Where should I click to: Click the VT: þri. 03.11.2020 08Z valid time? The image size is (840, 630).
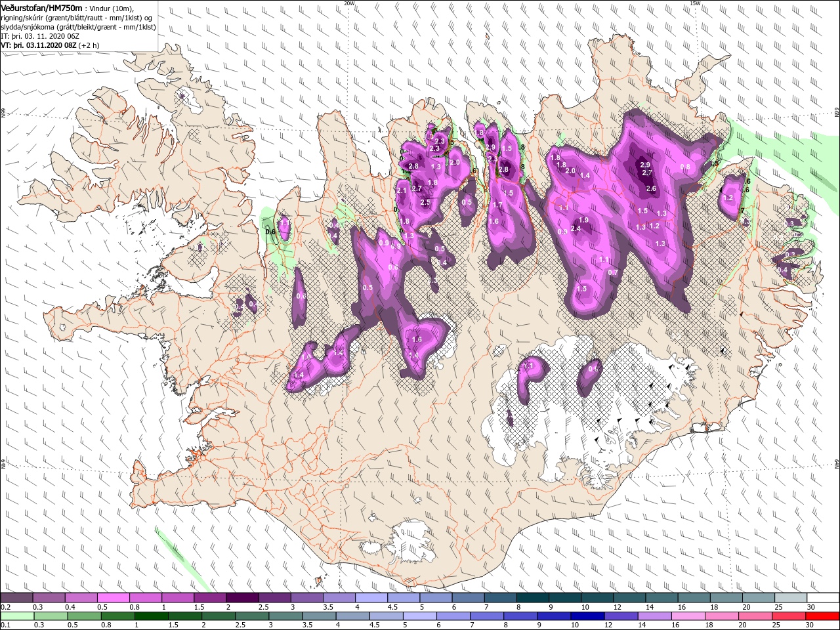click(39, 45)
